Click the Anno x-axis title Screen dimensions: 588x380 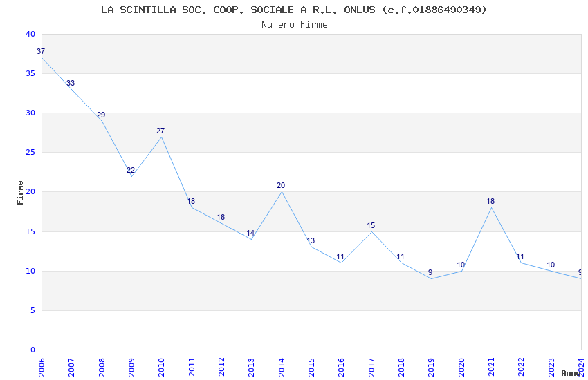coord(571,373)
